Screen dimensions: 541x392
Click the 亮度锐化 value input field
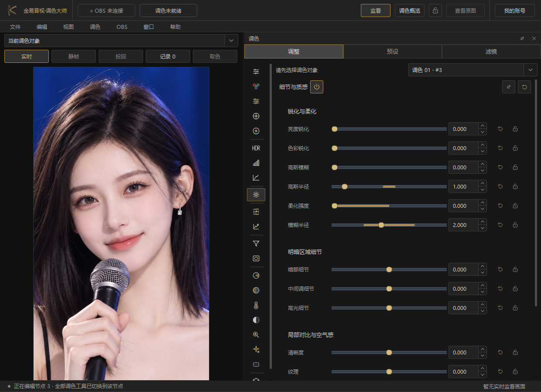click(463, 129)
